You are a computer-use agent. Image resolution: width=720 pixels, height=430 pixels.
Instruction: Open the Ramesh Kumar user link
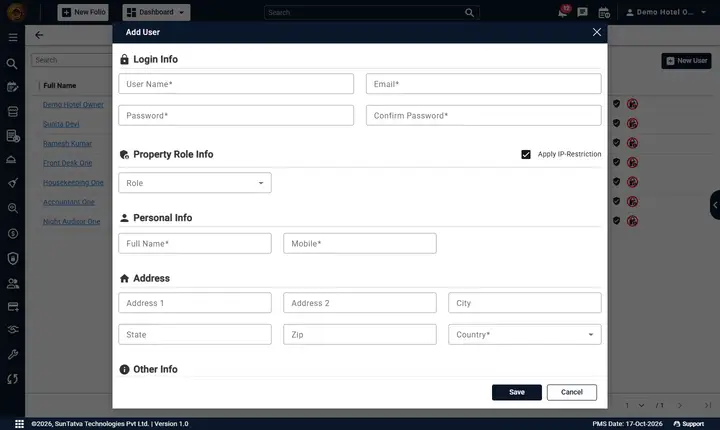68,144
